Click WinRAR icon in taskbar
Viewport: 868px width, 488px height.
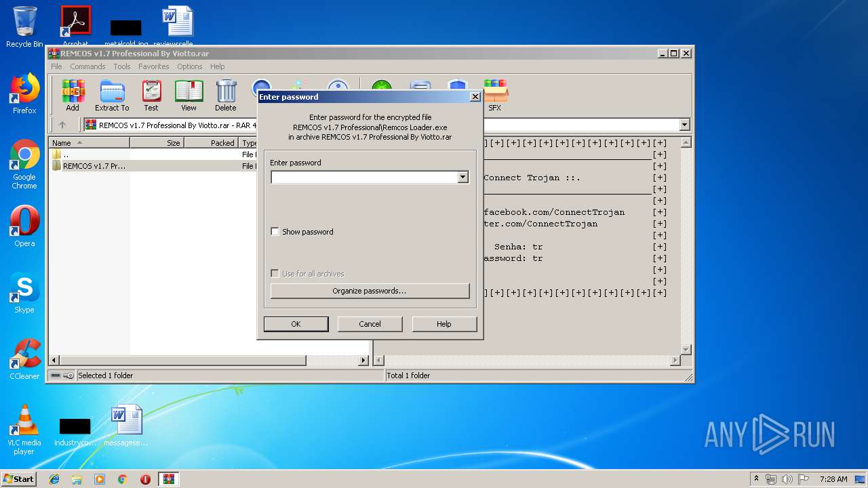[168, 479]
